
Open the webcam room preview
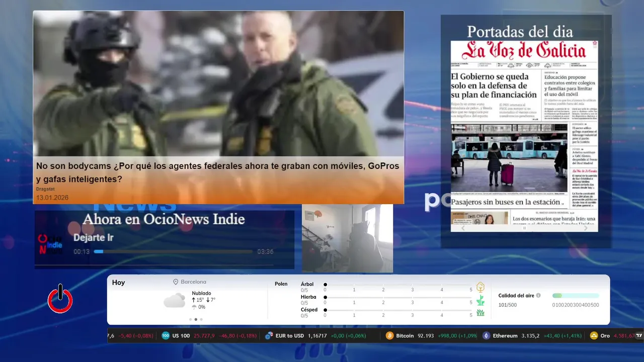click(347, 238)
